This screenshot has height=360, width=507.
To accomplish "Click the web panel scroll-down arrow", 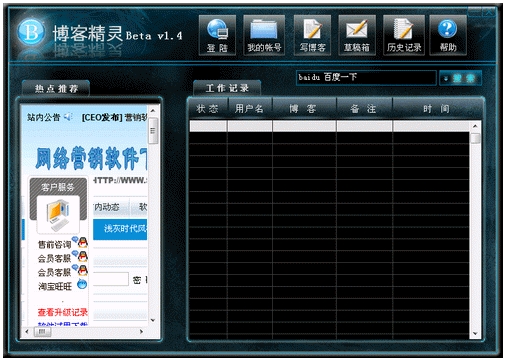I will 153,320.
